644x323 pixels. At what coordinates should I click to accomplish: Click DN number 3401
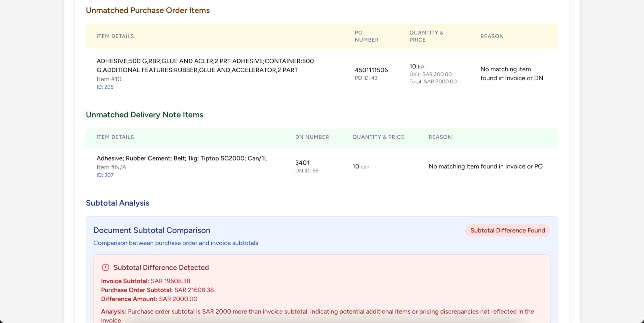[x=302, y=163]
